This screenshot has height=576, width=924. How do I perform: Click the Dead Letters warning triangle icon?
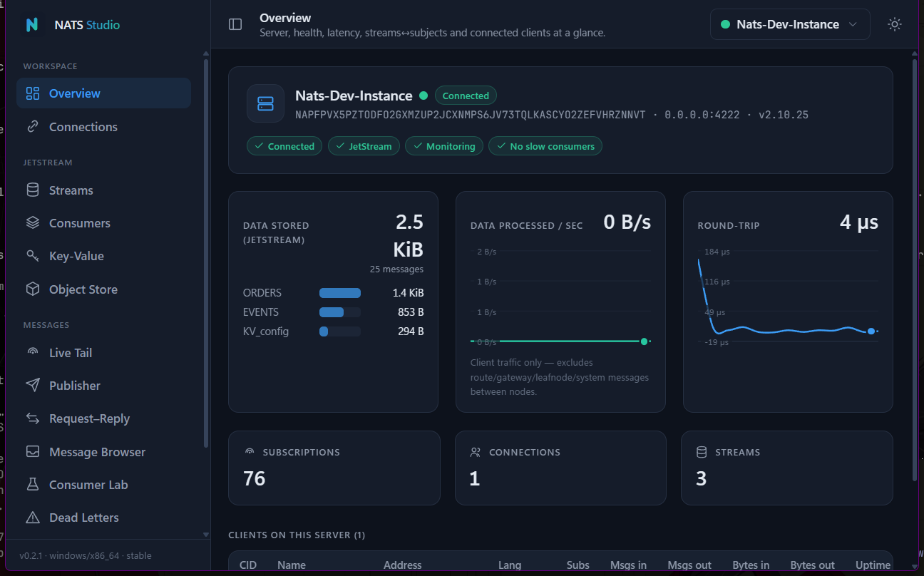click(x=32, y=518)
